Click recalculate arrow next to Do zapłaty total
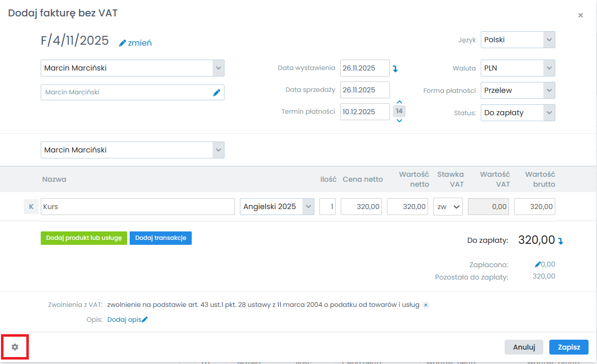The height and width of the screenshot is (364, 597). click(x=561, y=241)
